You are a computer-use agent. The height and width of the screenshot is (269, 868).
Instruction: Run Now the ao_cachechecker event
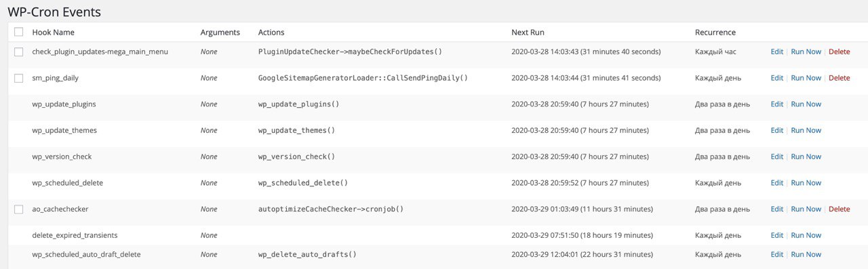click(x=806, y=209)
